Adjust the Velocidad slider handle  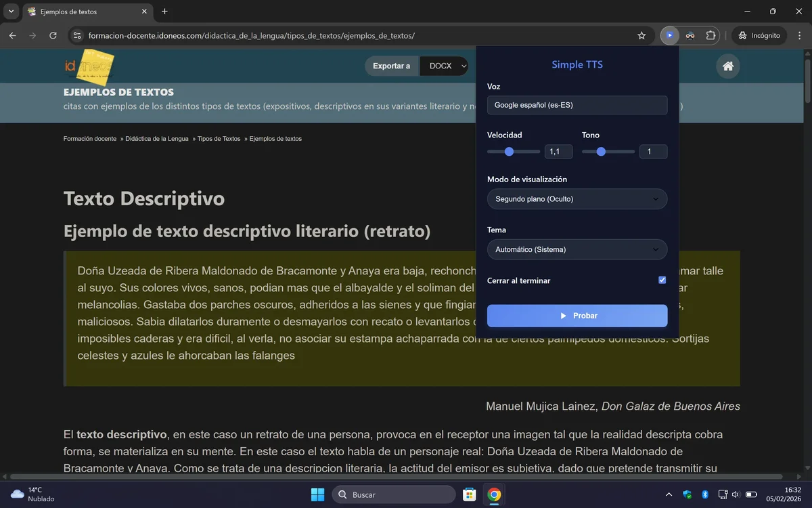coord(509,152)
